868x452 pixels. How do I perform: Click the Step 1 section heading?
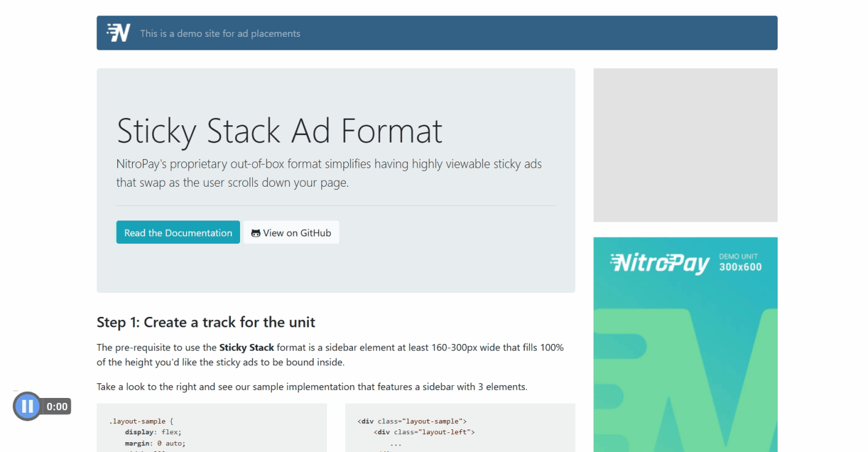click(206, 322)
